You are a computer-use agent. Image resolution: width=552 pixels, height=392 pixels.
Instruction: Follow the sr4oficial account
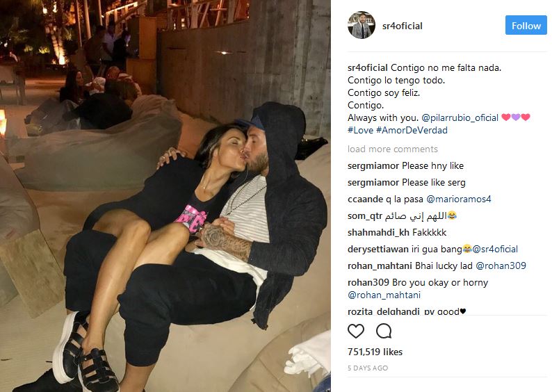coord(526,25)
